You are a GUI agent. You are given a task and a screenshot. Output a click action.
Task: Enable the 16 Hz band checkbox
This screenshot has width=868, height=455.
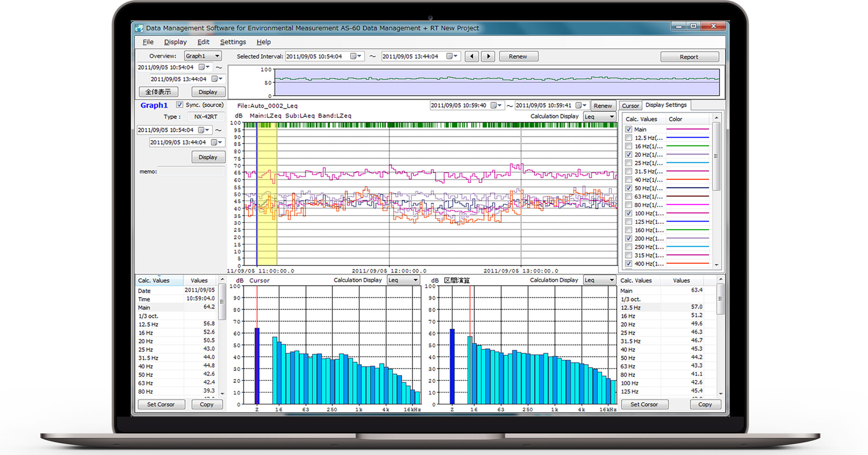629,146
